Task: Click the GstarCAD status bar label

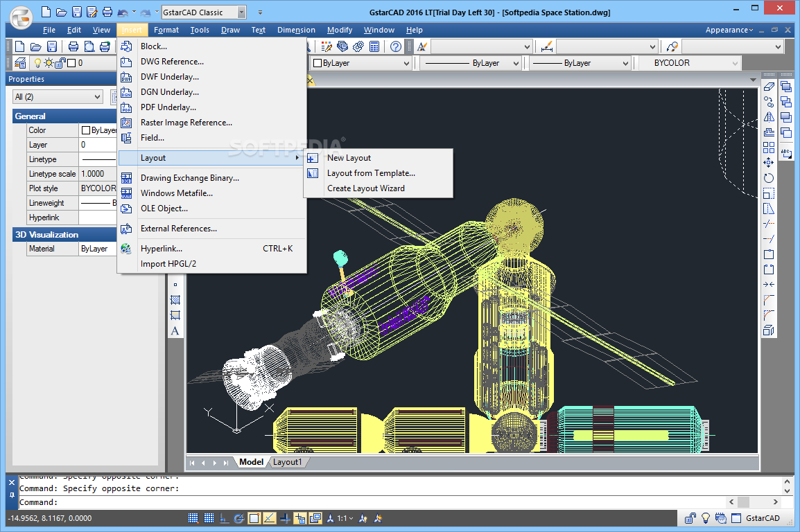Action: click(x=763, y=518)
